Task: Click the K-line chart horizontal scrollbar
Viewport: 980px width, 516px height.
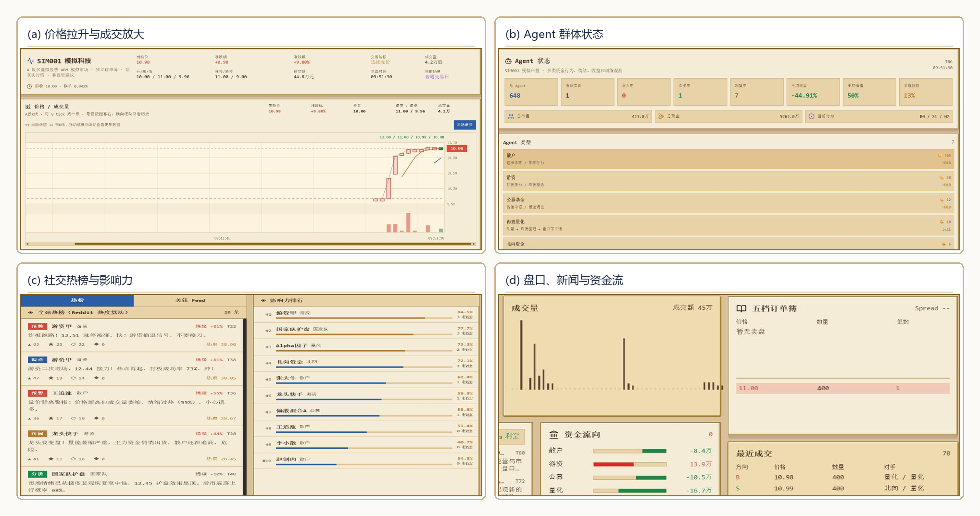Action: coord(273,244)
